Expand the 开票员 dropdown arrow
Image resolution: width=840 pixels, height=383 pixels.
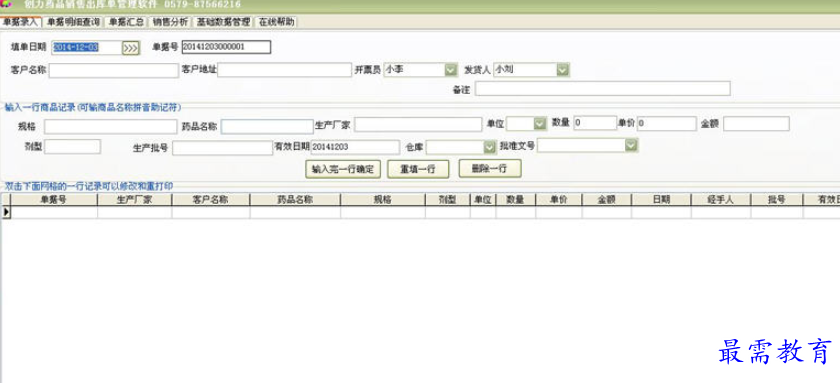click(x=451, y=70)
